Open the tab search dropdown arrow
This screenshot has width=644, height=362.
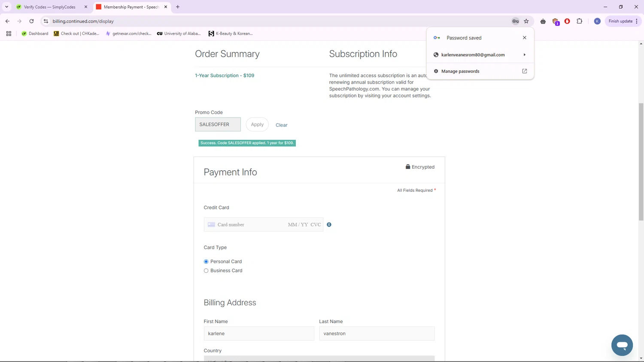coord(6,7)
